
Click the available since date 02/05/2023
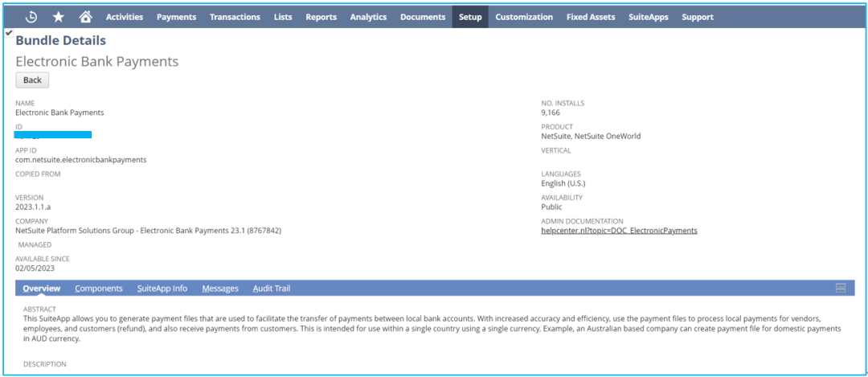click(x=35, y=268)
